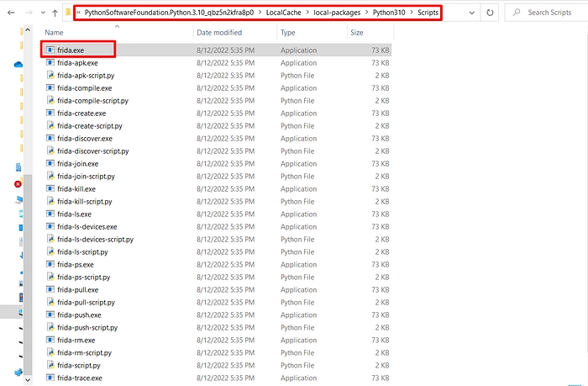Go to PythonSoftwareFoundation folder in breadcrumb
The height and width of the screenshot is (386, 588).
point(169,13)
